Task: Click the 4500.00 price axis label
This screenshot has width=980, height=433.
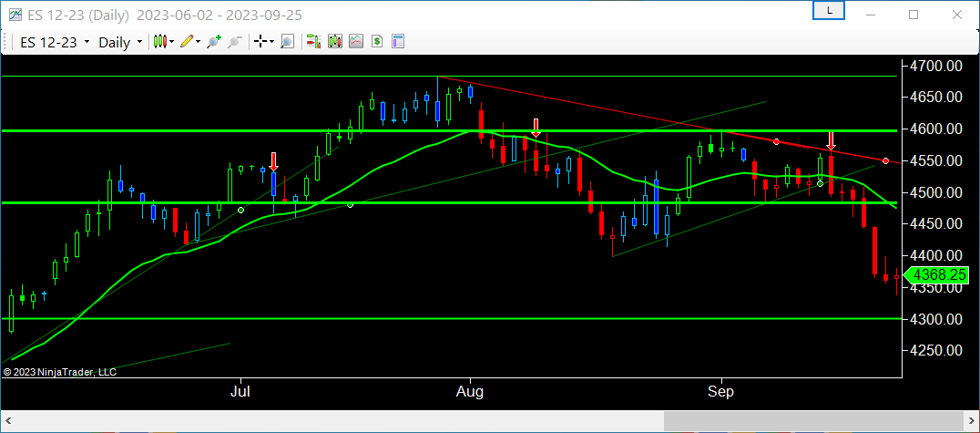Action: click(x=935, y=192)
